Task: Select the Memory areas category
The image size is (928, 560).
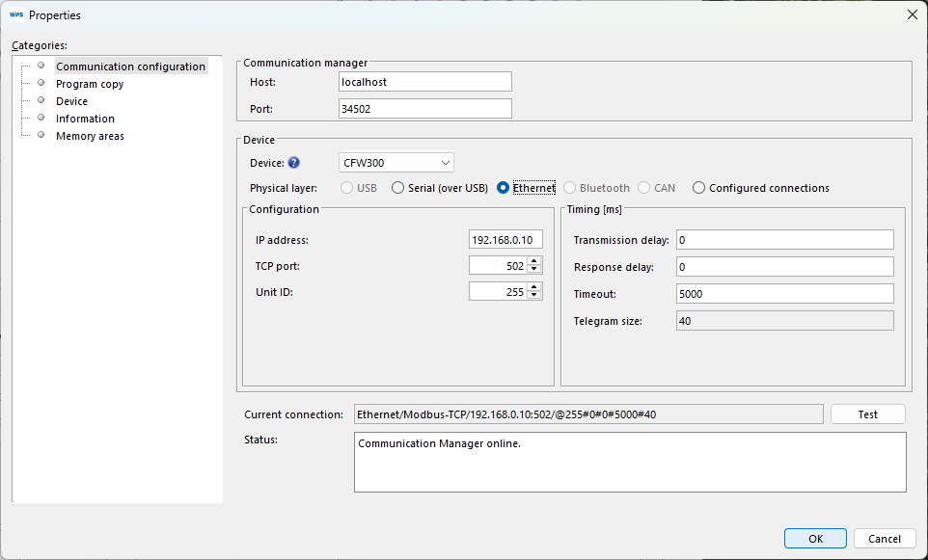Action: click(x=89, y=136)
